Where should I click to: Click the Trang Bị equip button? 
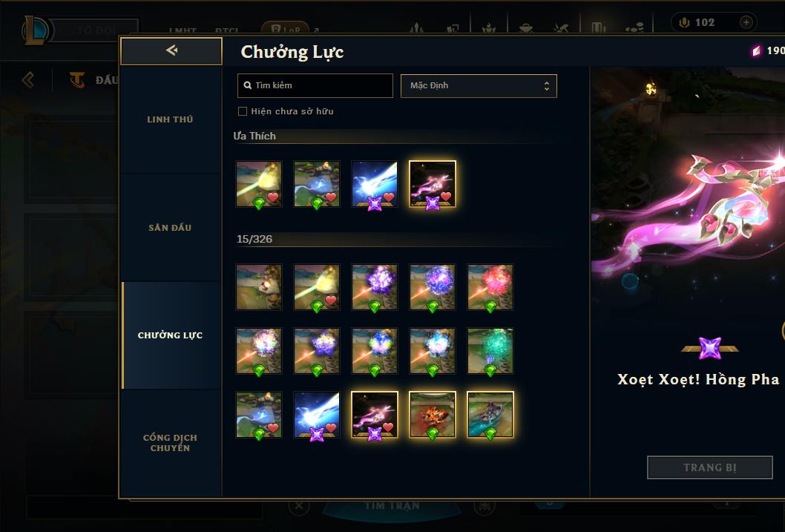pyautogui.click(x=710, y=467)
